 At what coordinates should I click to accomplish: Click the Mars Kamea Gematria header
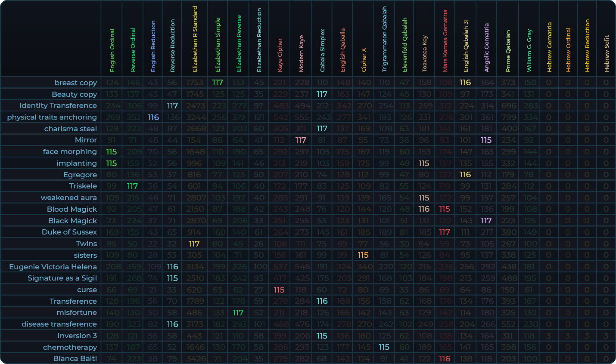click(445, 41)
